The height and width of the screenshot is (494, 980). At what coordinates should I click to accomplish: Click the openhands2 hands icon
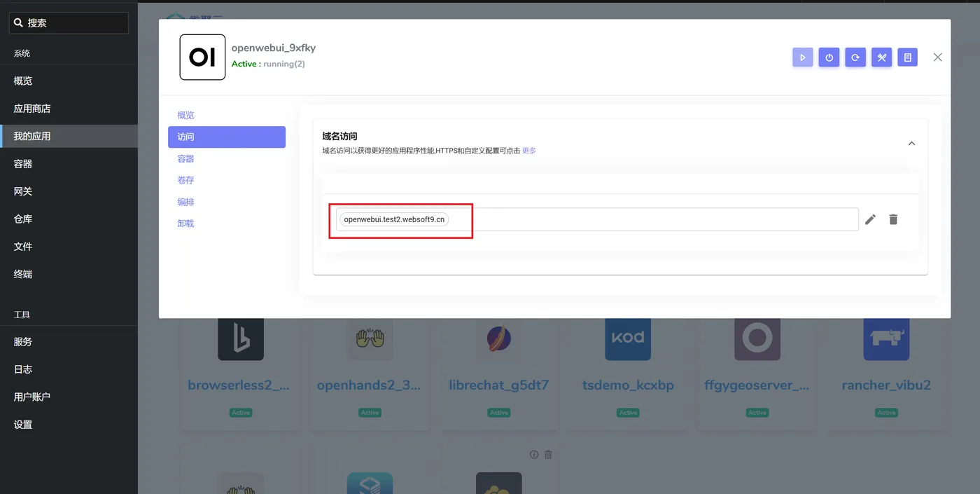coord(370,339)
